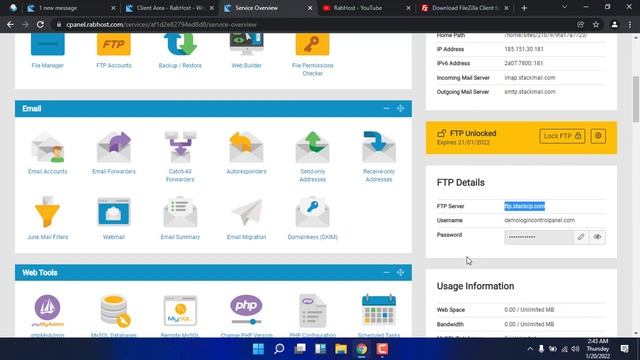
Task: Click the outgoing mail server smtp.stackmail.com
Action: click(x=530, y=92)
